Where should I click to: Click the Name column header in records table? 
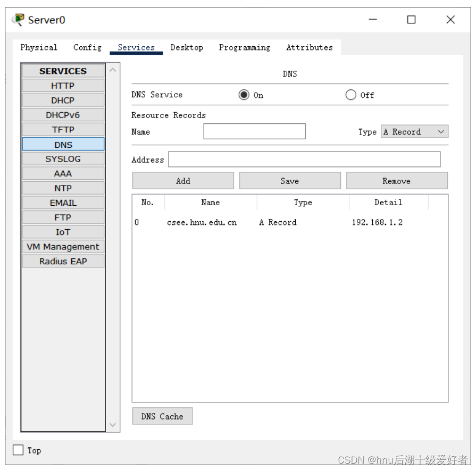[211, 203]
